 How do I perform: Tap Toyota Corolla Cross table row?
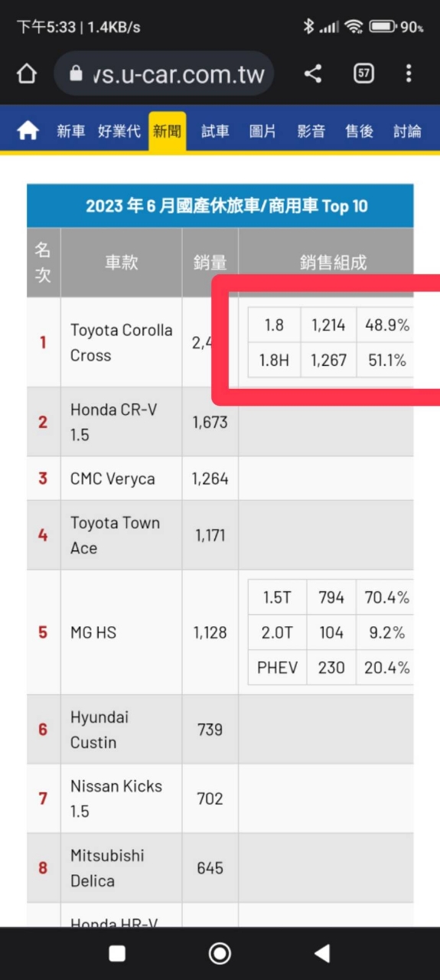220,342
